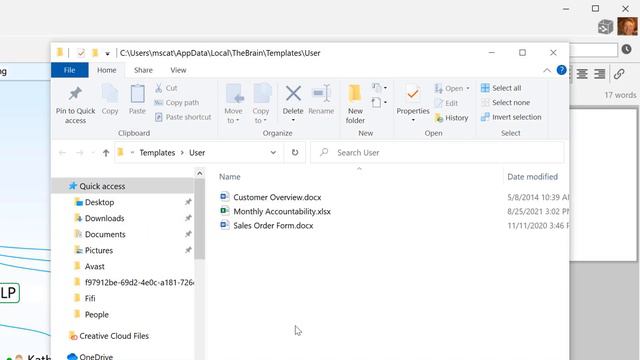Open Explorer Help question mark icon
This screenshot has width=640, height=360.
(x=562, y=70)
